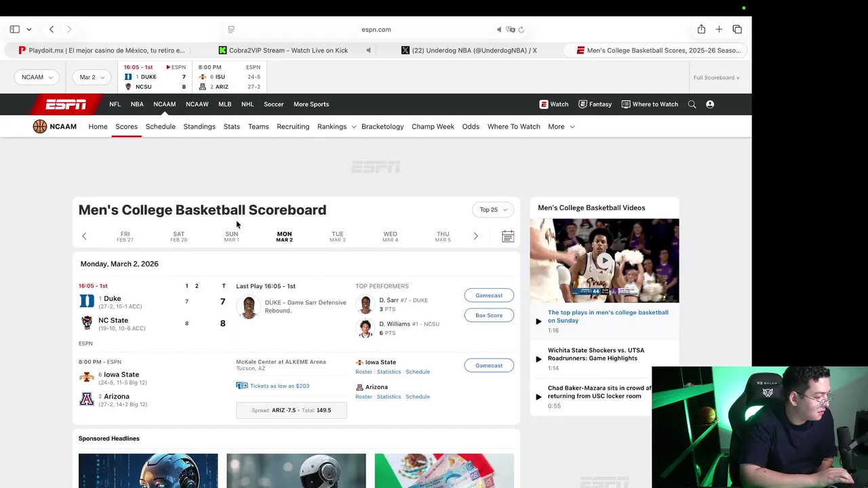Switch to Cobra2VIP Stream Kick tab
This screenshot has height=488, width=868.
click(283, 50)
